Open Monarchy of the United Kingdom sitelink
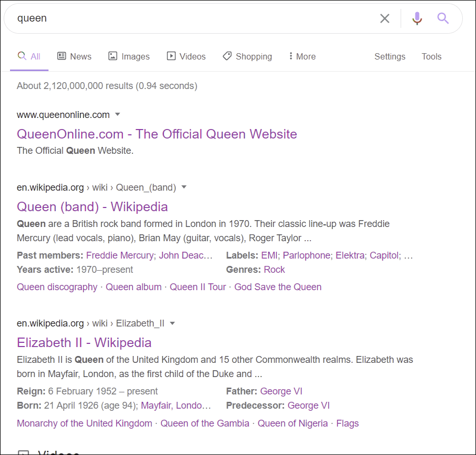The width and height of the screenshot is (476, 455). coord(84,423)
